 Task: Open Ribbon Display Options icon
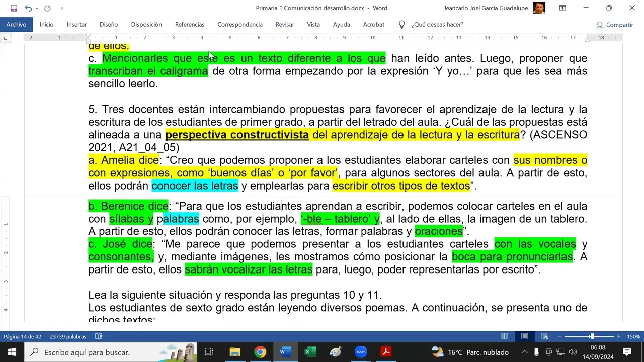pos(562,8)
